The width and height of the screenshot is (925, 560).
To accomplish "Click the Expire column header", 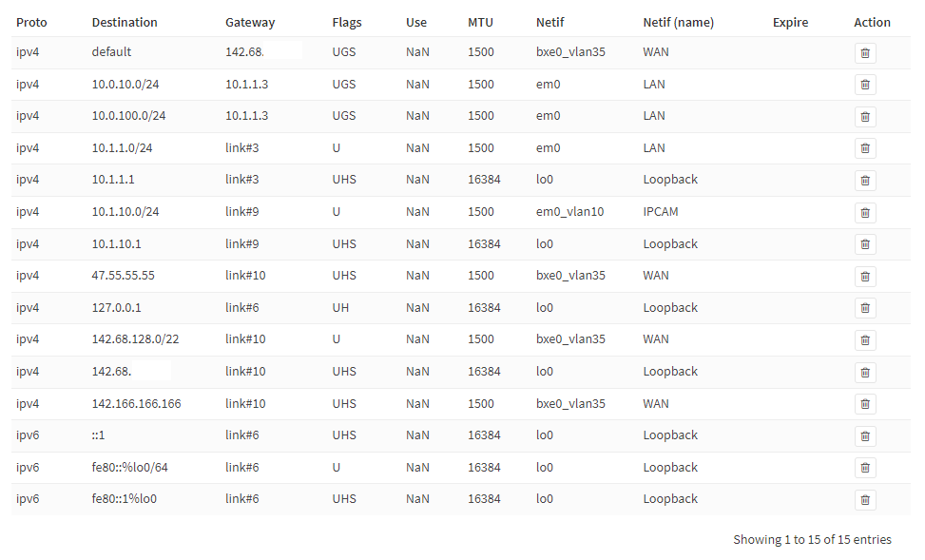I will click(790, 22).
